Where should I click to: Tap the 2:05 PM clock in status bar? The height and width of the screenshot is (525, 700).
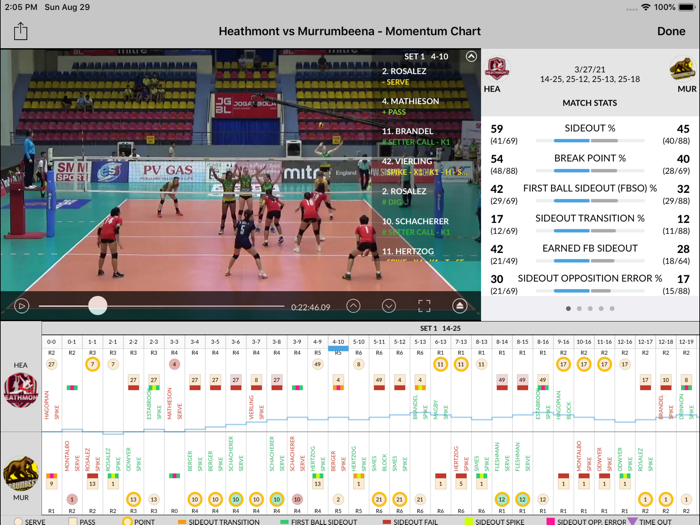[x=21, y=7]
